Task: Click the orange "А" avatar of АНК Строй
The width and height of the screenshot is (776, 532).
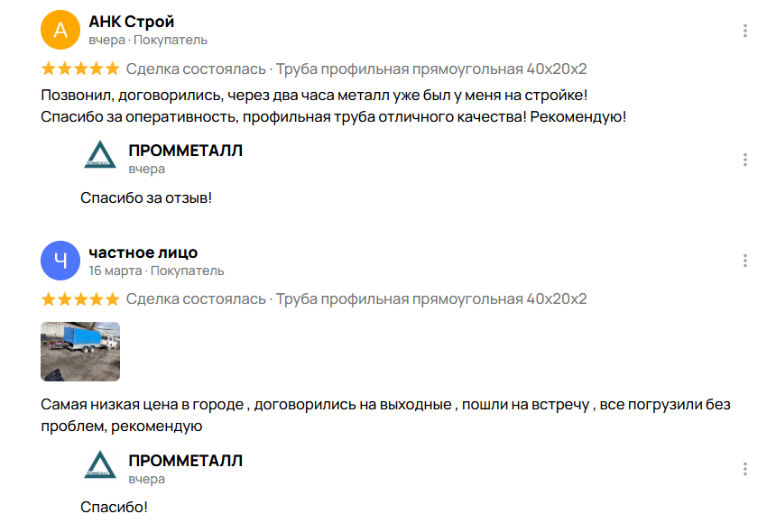Action: (60, 31)
